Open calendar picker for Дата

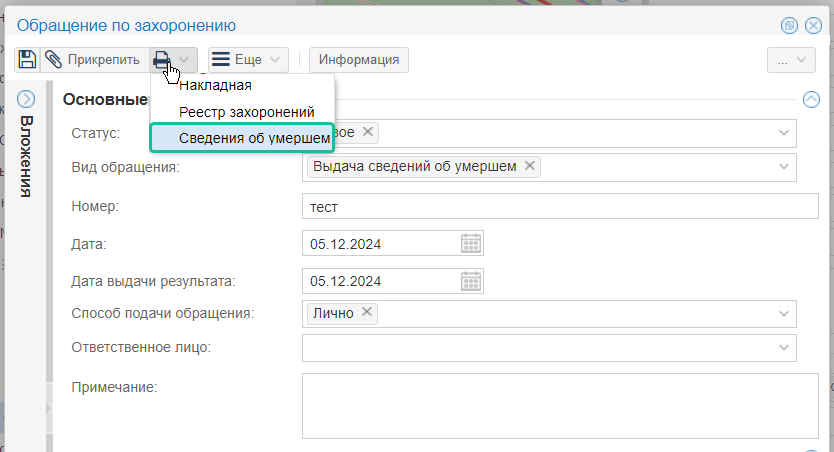(471, 244)
